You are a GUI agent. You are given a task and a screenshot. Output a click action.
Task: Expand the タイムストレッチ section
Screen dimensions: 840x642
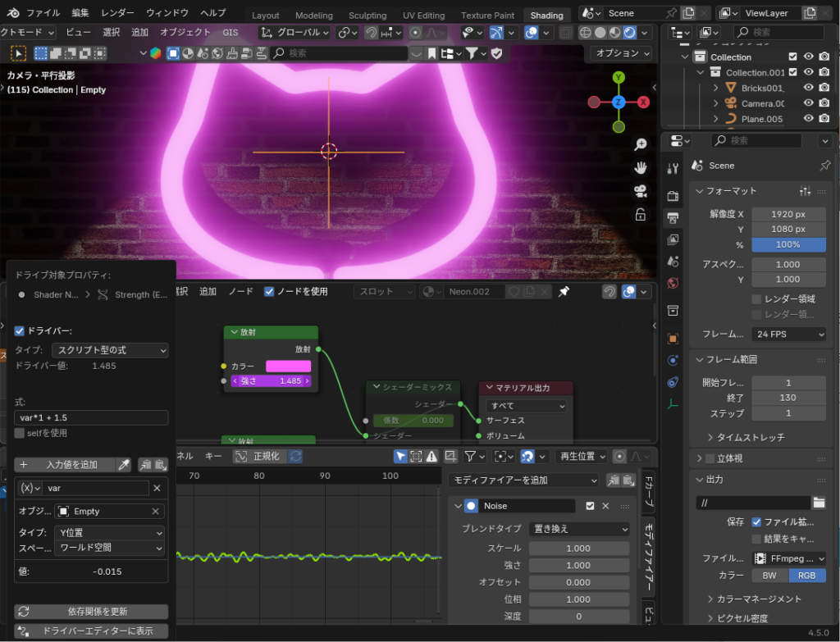click(710, 437)
